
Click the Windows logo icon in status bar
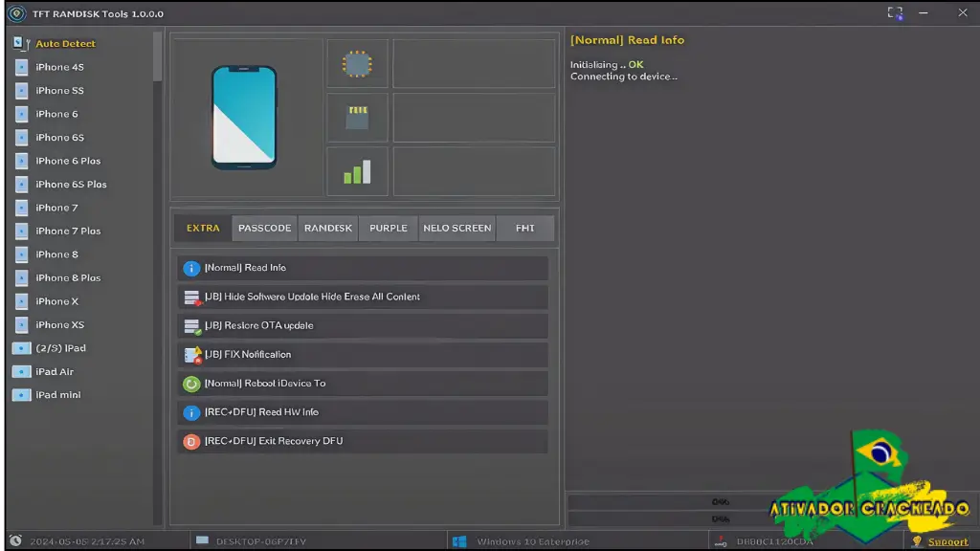click(459, 541)
